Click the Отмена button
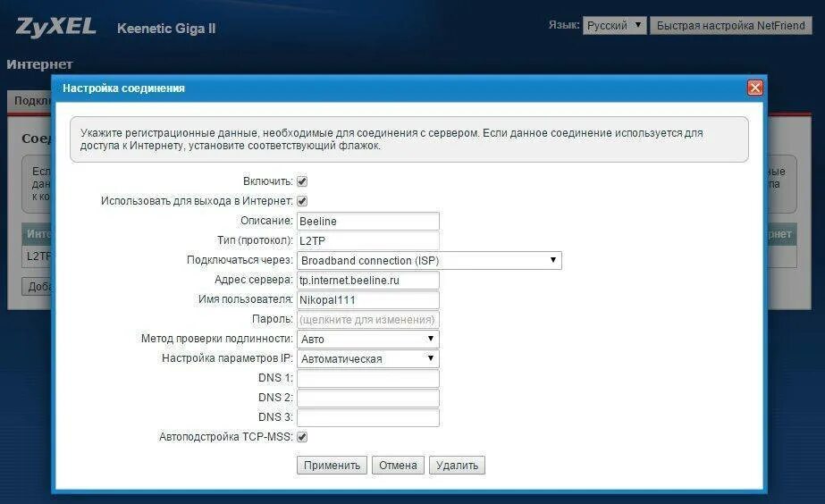 pyautogui.click(x=398, y=465)
